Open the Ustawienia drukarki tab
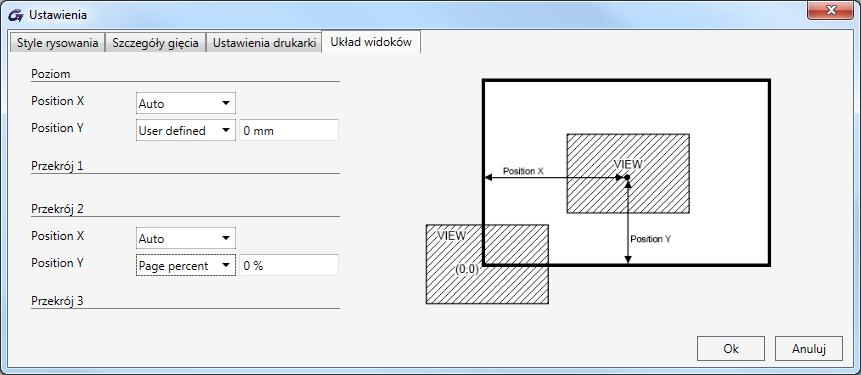 point(264,43)
